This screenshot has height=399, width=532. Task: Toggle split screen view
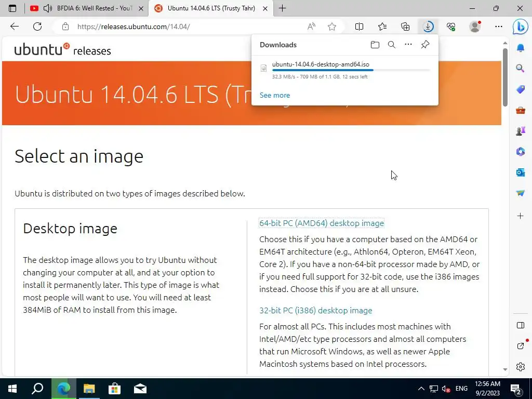(x=359, y=26)
